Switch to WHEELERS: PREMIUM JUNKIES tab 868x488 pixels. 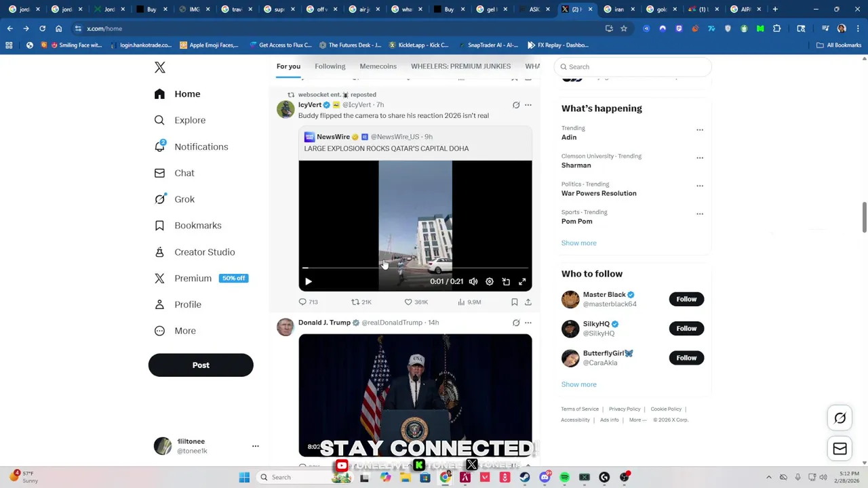pos(461,66)
